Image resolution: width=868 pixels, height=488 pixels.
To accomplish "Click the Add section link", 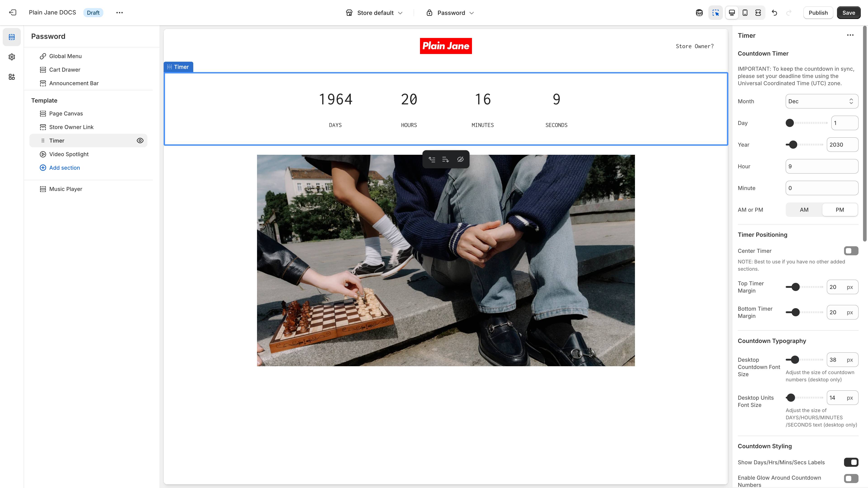I will [64, 167].
